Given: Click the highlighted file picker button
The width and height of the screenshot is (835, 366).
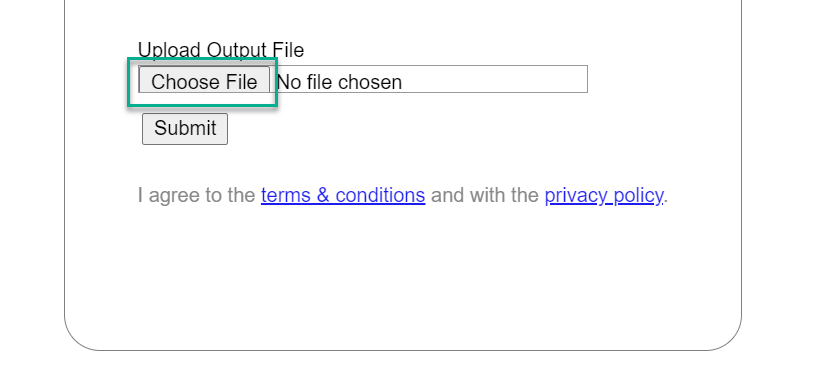Looking at the screenshot, I should 204,82.
